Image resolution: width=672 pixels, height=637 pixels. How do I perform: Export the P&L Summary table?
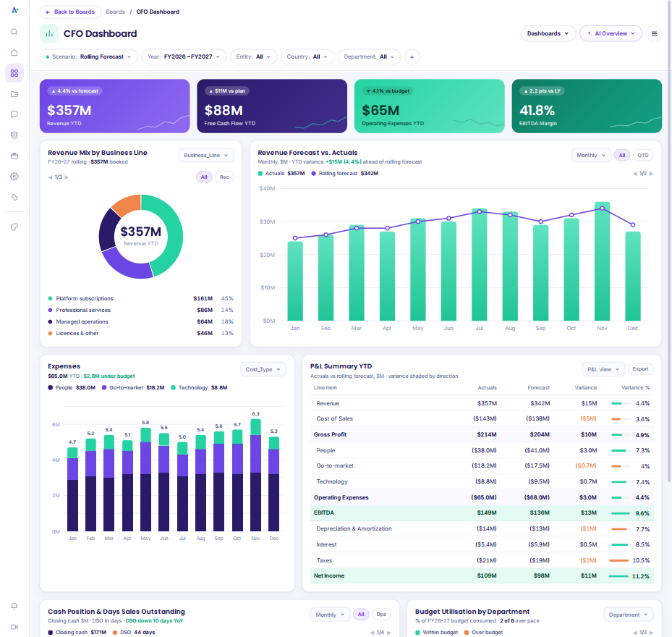640,369
